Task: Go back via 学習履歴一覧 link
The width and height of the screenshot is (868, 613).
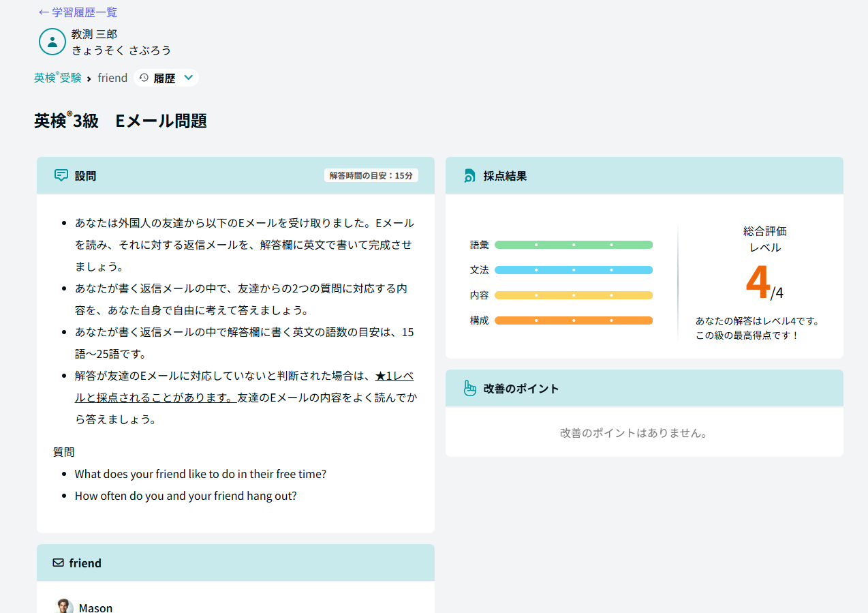Action: (x=78, y=12)
